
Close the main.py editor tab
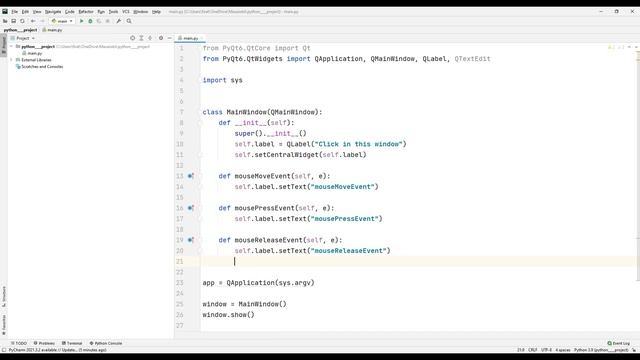tap(202, 38)
